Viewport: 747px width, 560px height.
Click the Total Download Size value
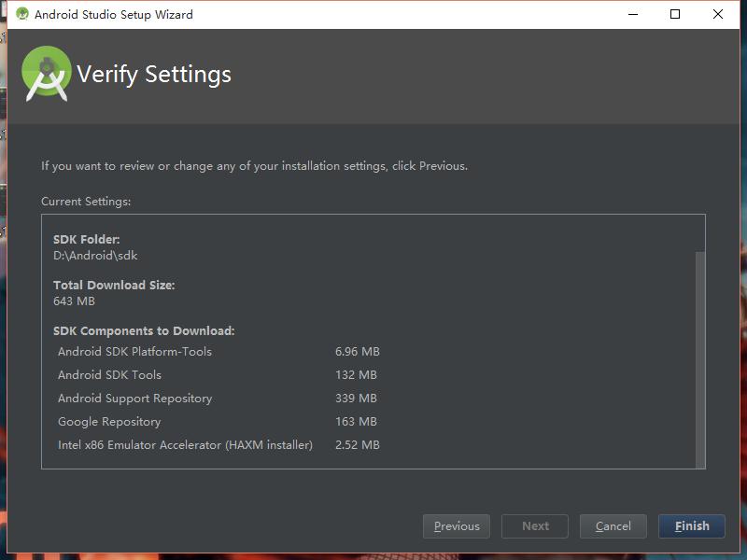point(74,301)
